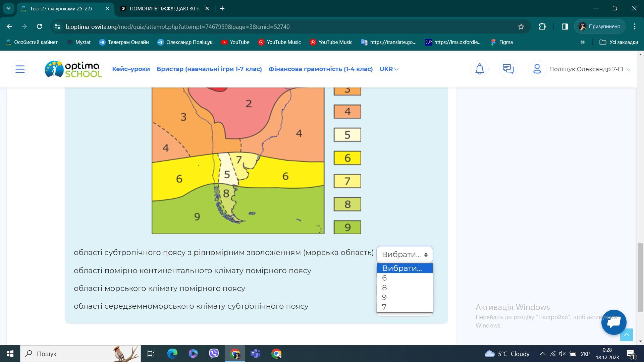Open the hamburger menu icon
This screenshot has height=362, width=644.
tap(20, 69)
